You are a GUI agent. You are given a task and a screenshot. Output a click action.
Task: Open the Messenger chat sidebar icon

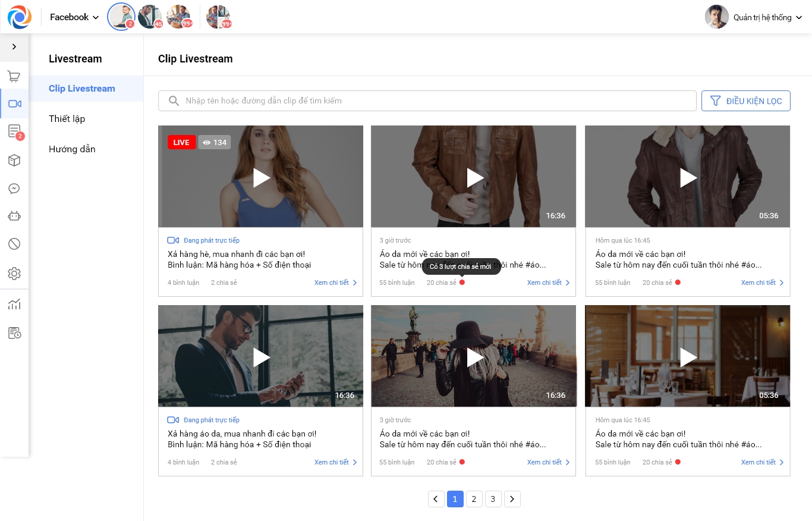(x=14, y=189)
